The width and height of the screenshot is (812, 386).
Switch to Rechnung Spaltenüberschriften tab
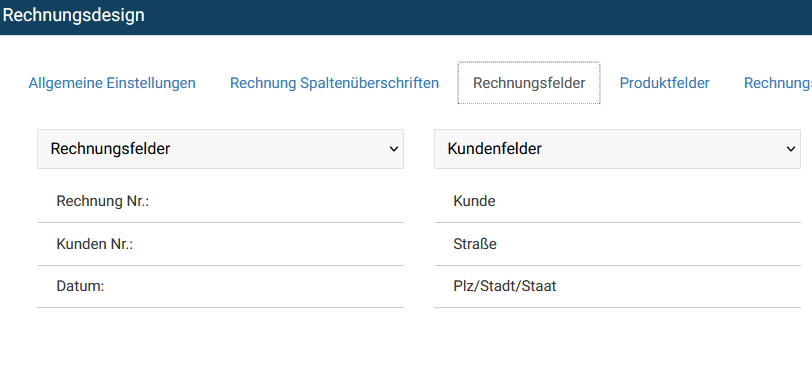(x=334, y=83)
